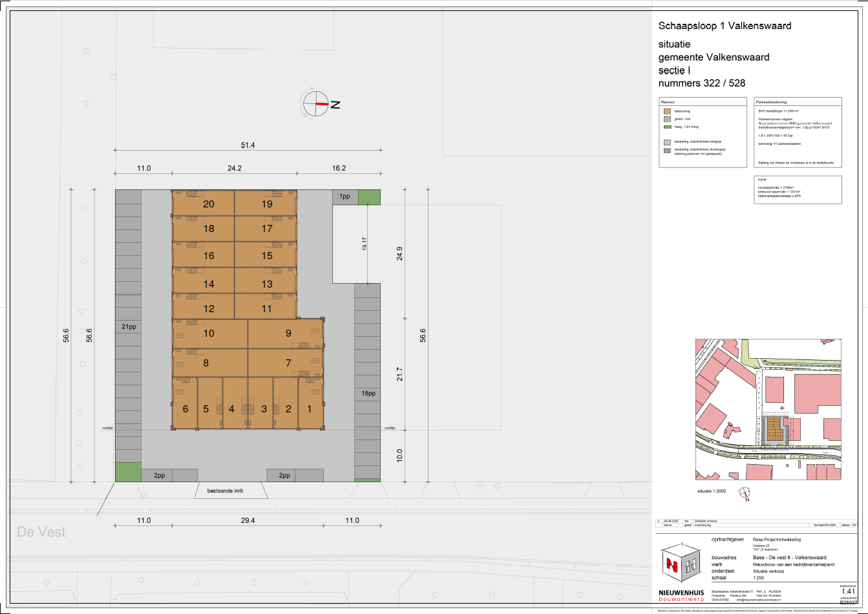Click unit number 17 on the plan
Screen dimensions: 868x614
tap(267, 229)
